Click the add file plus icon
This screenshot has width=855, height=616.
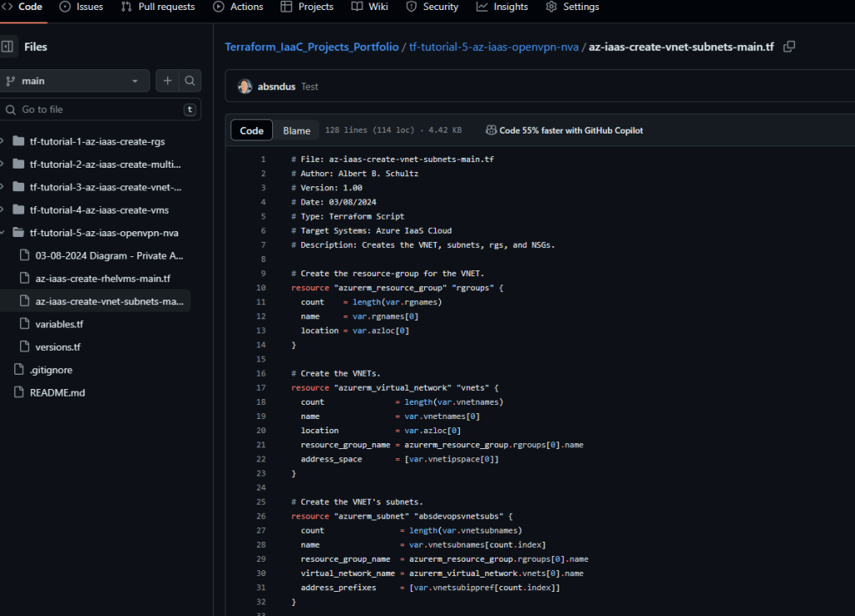(x=168, y=81)
